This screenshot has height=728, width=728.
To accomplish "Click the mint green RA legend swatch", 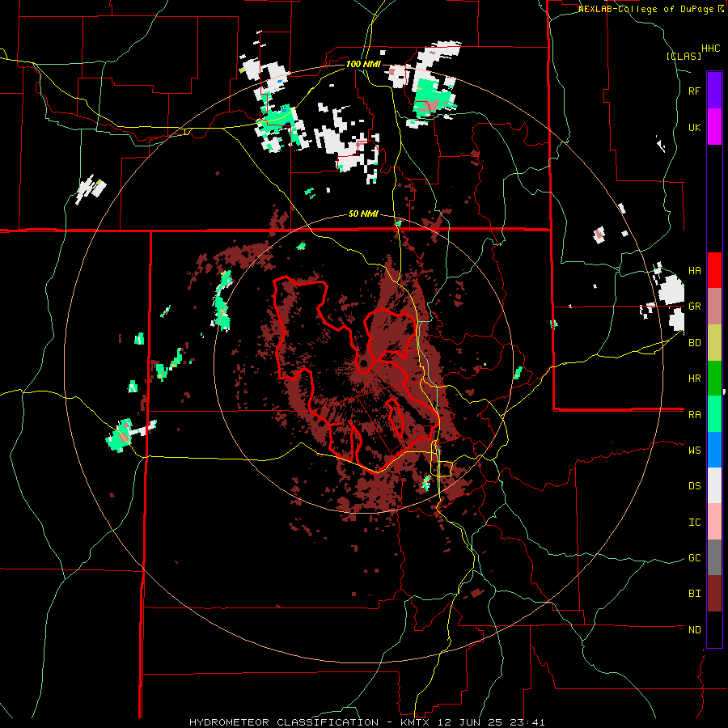I will [714, 414].
